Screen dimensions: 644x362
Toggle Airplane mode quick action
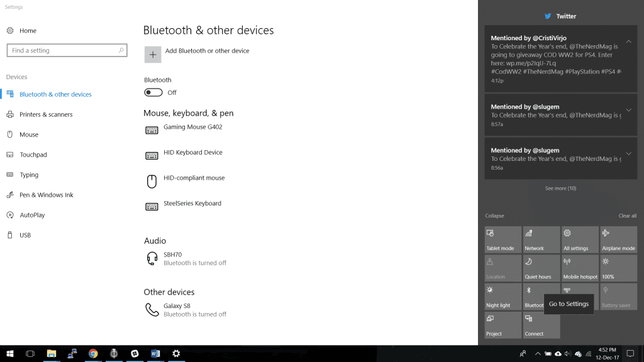(x=618, y=239)
